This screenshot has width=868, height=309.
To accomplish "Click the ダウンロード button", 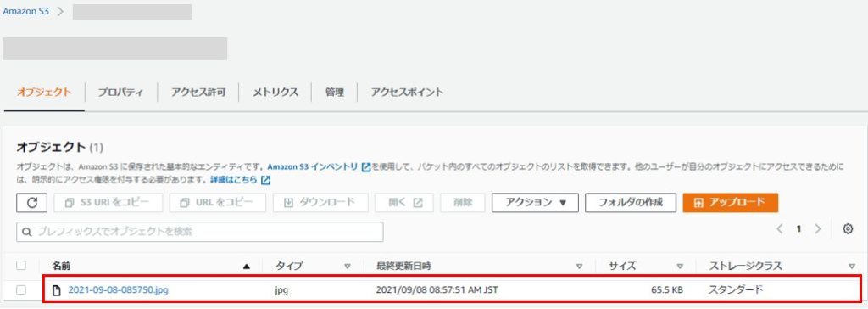I will point(320,203).
